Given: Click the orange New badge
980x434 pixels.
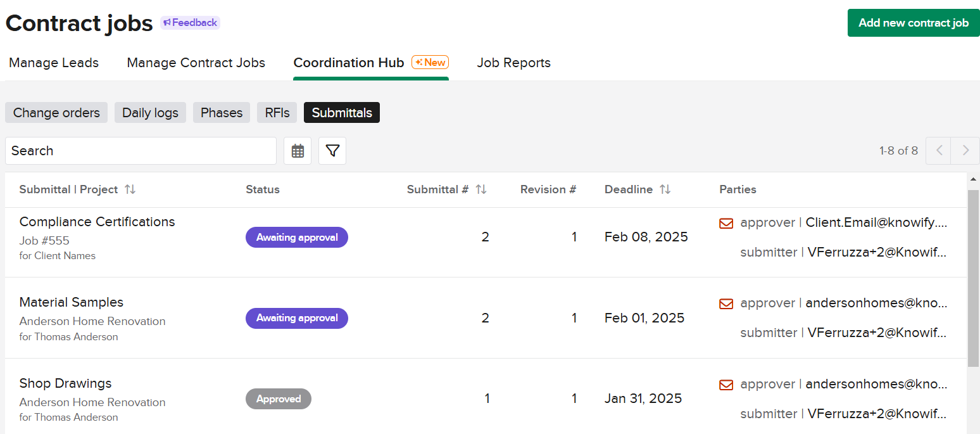Looking at the screenshot, I should [x=430, y=62].
